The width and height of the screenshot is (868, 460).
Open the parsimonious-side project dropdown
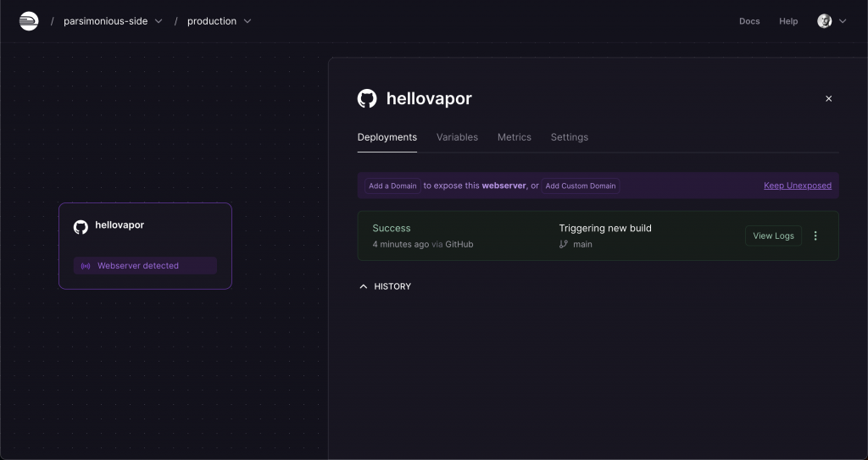[113, 21]
